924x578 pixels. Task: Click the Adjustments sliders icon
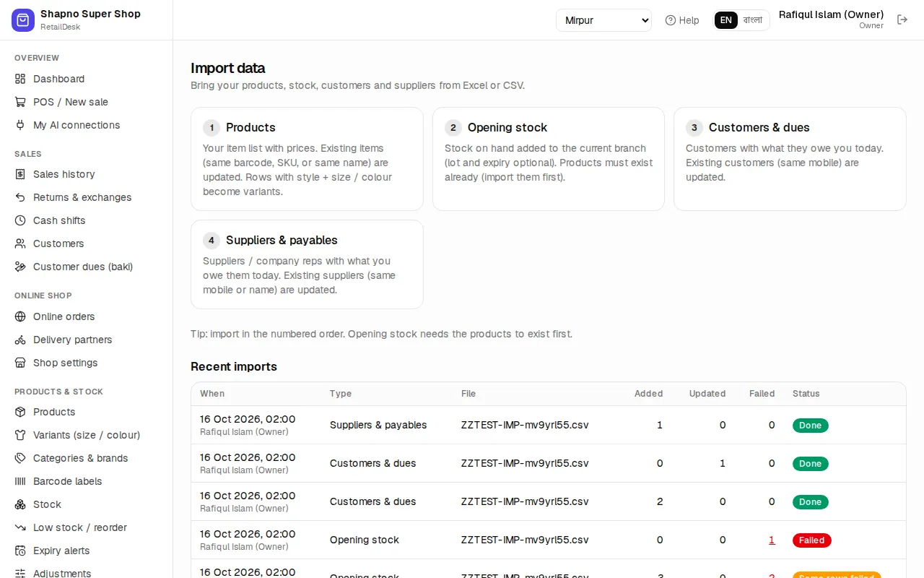pos(20,574)
